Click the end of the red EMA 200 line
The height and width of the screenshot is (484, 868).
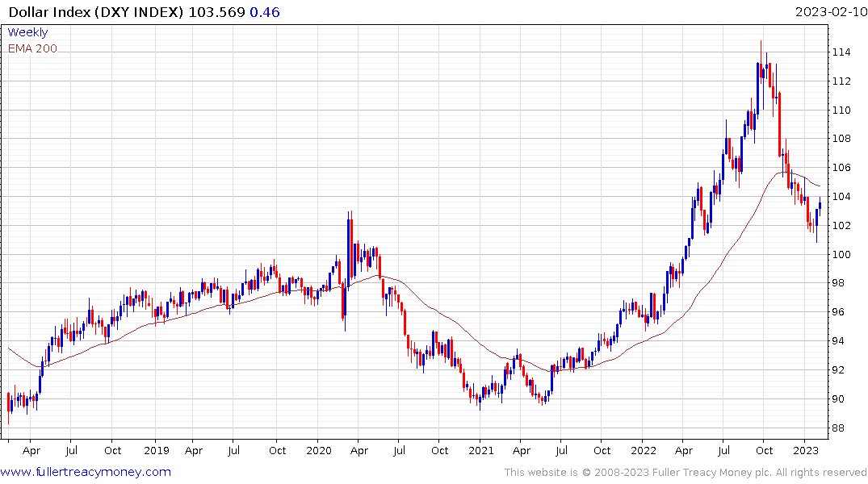pyautogui.click(x=820, y=186)
